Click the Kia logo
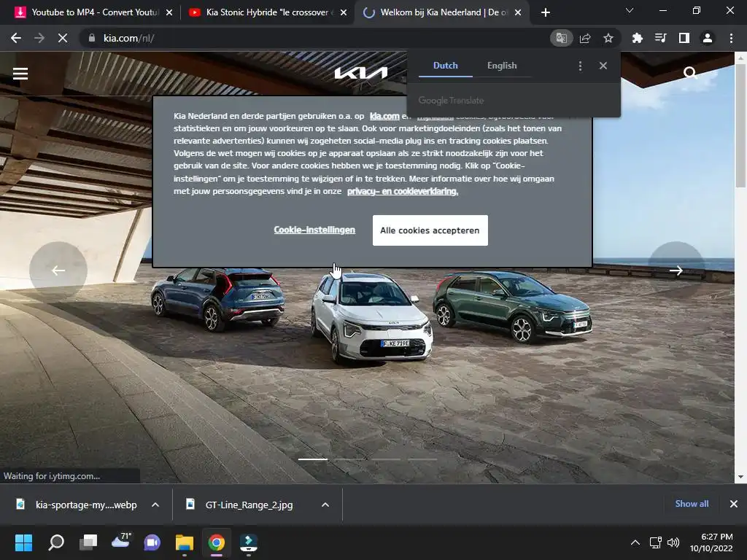Image resolution: width=747 pixels, height=560 pixels. (x=360, y=73)
